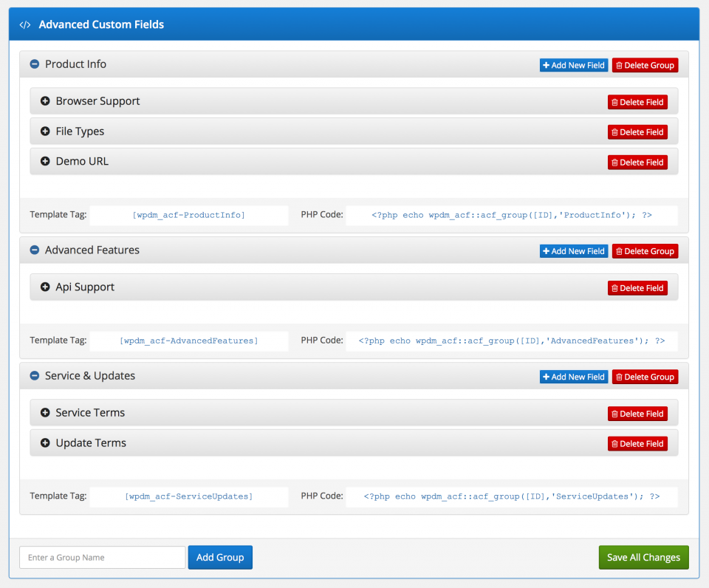Click the Enter a Group Name input field
This screenshot has height=588, width=709.
[x=102, y=557]
